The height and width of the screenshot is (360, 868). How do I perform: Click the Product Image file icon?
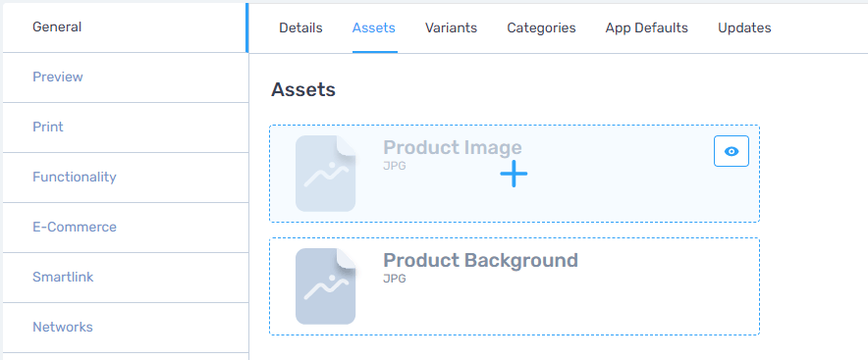[x=326, y=174]
